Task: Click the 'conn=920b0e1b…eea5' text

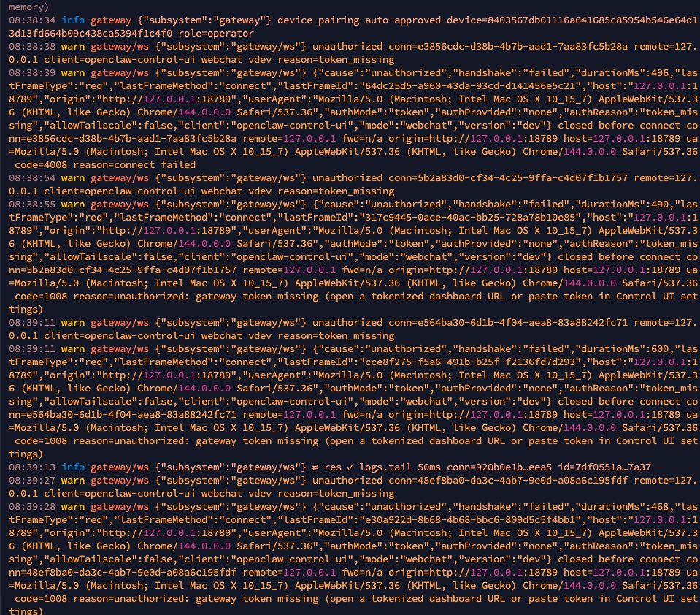Action: 499,467
